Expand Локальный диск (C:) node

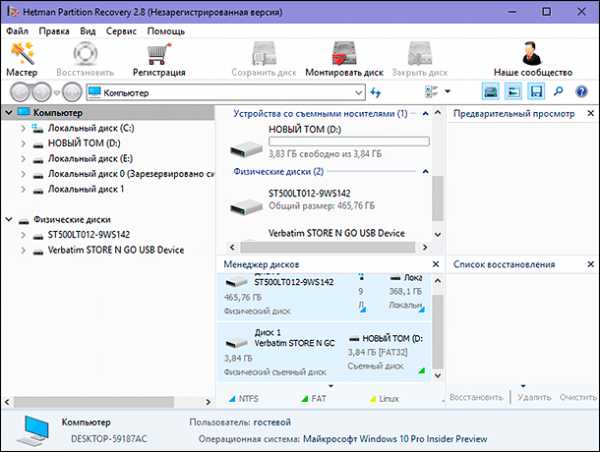pos(23,128)
